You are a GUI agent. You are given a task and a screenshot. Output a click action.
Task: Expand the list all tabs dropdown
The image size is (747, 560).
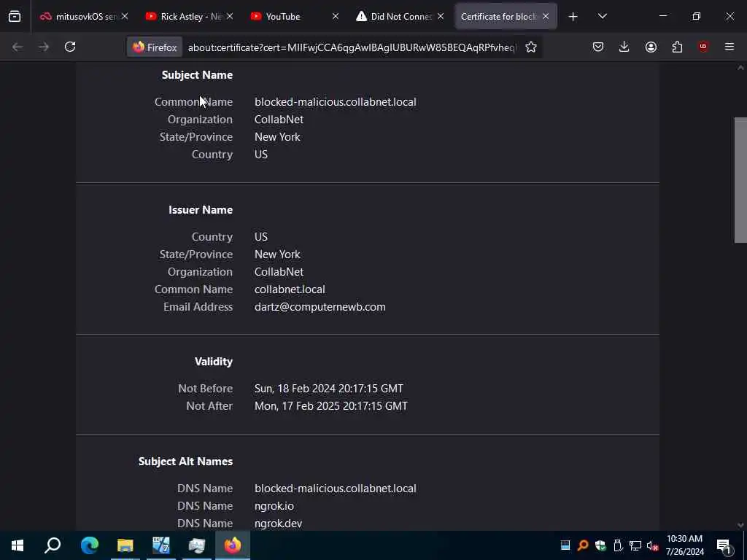coord(602,17)
